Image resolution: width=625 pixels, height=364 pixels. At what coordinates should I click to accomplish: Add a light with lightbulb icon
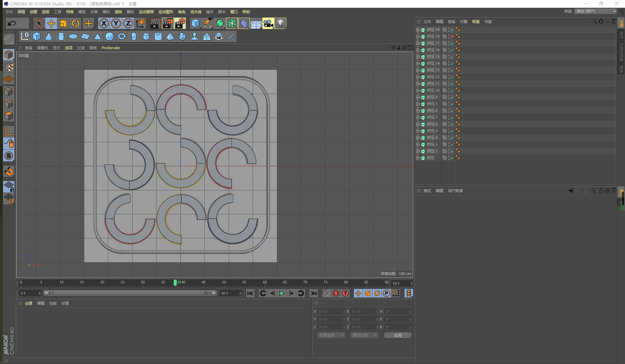tap(280, 23)
